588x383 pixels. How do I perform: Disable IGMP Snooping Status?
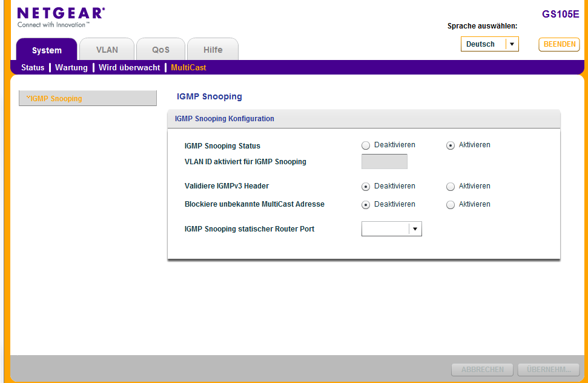366,145
